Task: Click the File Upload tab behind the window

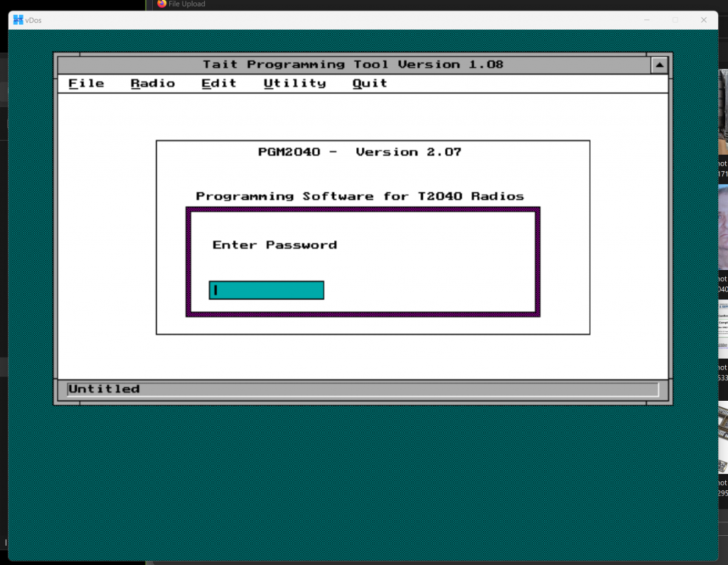Action: coord(186,4)
